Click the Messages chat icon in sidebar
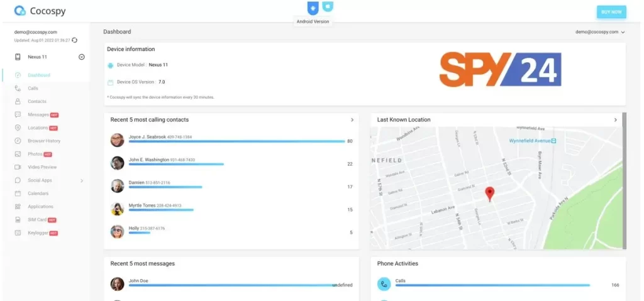Image resolution: width=644 pixels, height=301 pixels. [18, 114]
